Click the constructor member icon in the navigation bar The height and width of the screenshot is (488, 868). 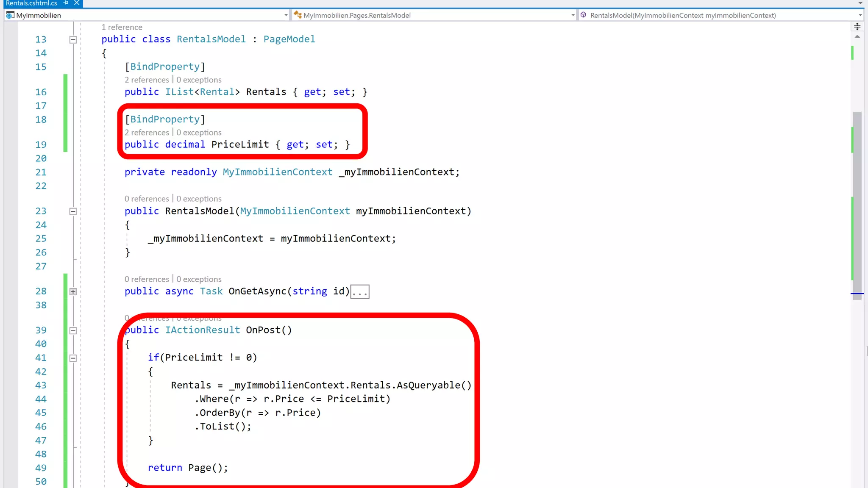[584, 15]
